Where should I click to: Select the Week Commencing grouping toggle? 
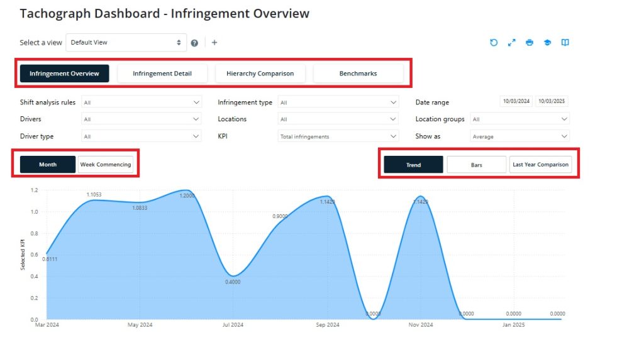click(x=106, y=164)
